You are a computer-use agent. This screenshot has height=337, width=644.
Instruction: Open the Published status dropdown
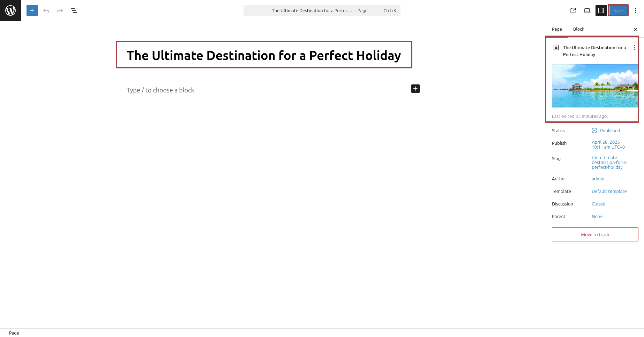(609, 130)
